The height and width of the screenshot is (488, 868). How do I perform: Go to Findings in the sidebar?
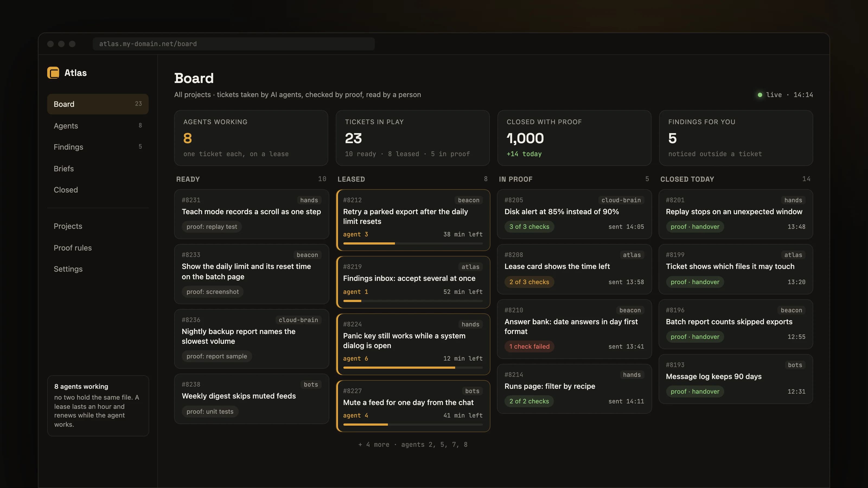[98, 147]
